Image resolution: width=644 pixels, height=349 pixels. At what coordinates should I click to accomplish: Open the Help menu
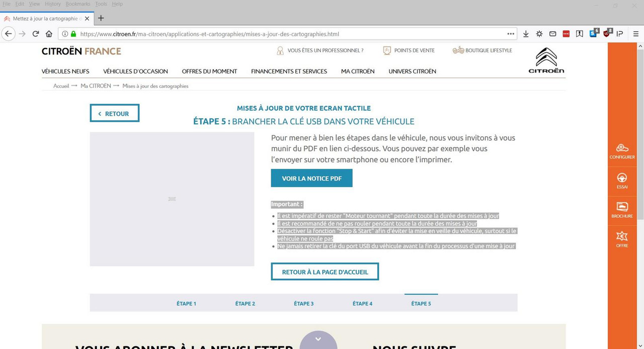117,4
